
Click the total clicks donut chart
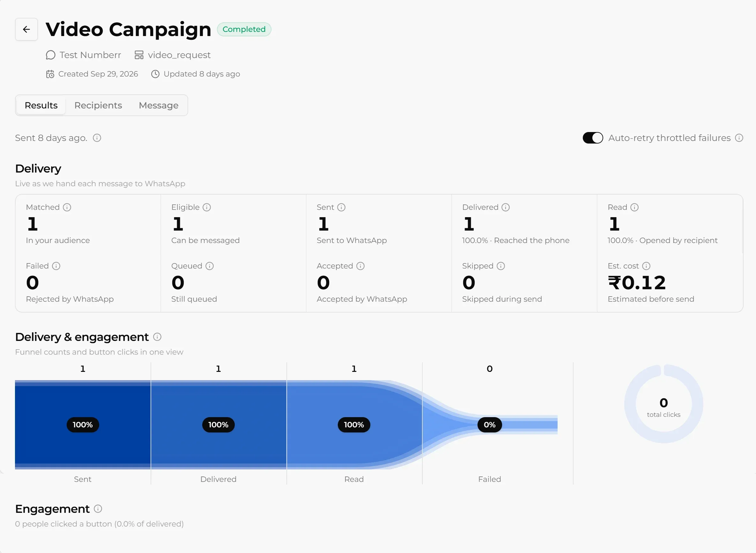[663, 404]
